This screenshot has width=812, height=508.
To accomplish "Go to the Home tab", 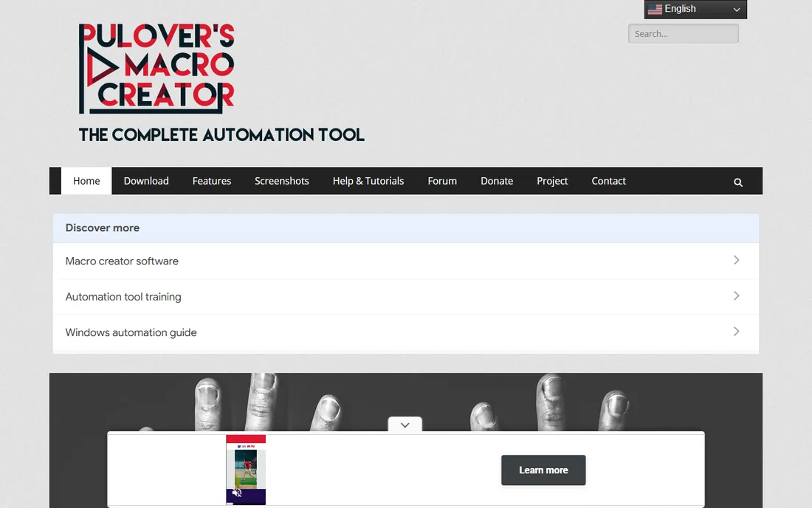I will [86, 181].
